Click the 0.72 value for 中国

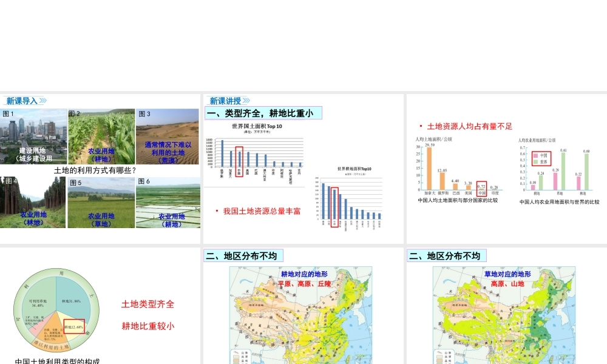[x=481, y=186]
